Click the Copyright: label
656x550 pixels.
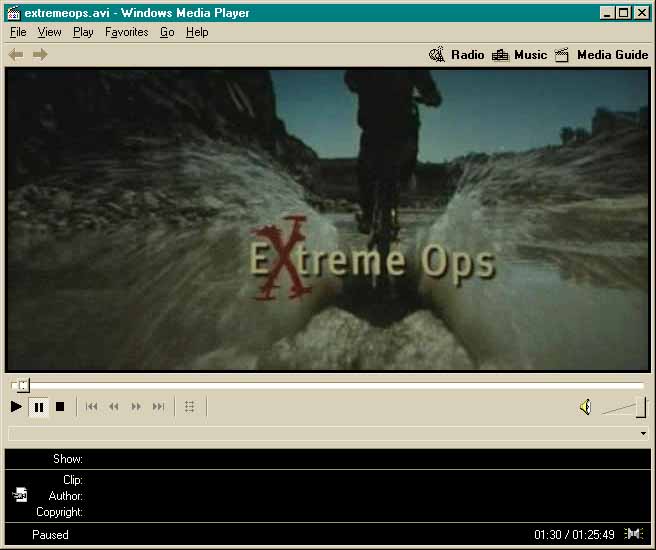(x=59, y=512)
